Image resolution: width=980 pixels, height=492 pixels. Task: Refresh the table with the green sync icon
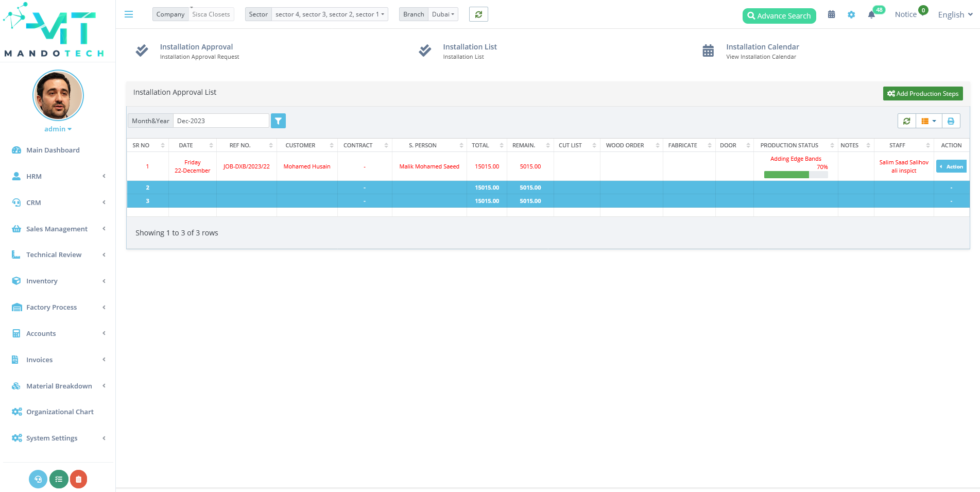[907, 121]
